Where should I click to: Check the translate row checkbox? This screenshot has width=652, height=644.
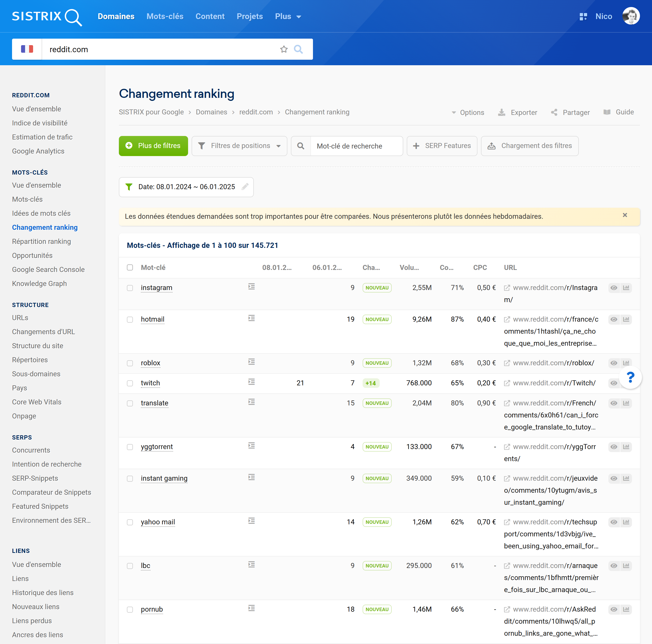click(x=130, y=404)
